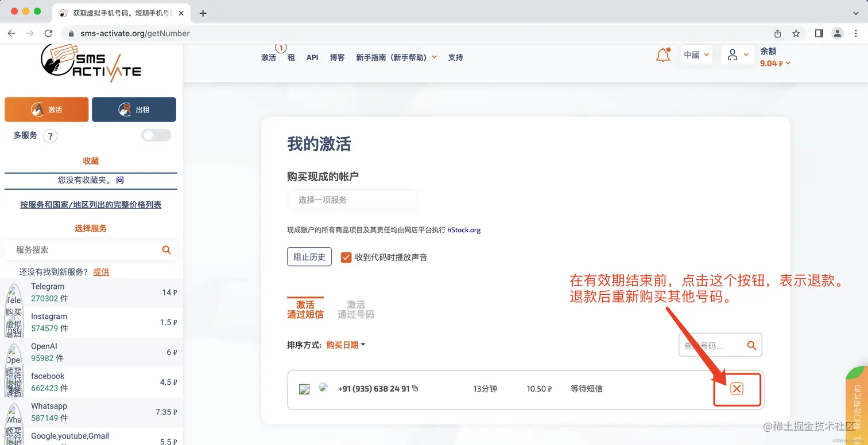The height and width of the screenshot is (445, 868).
Task: Click the orange 激活 sidebar button
Action: click(46, 110)
